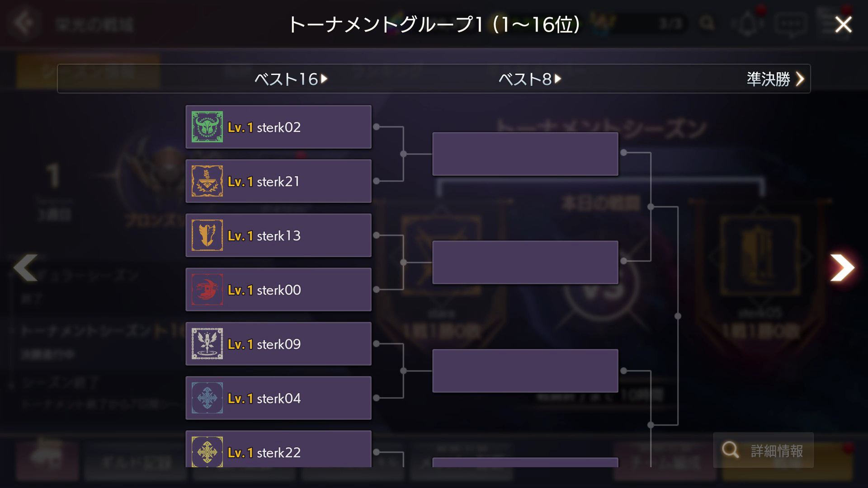Click the magnifier icon in 詳細情報

(730, 450)
